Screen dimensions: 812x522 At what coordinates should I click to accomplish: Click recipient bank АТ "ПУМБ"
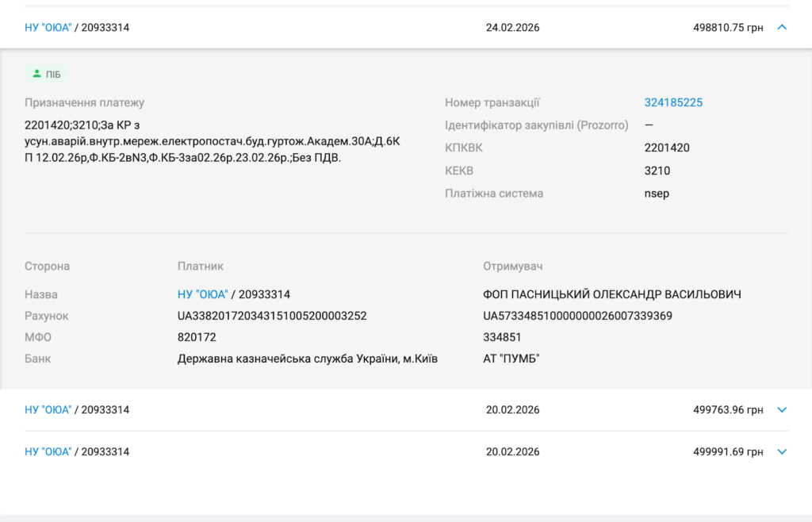pyautogui.click(x=509, y=359)
